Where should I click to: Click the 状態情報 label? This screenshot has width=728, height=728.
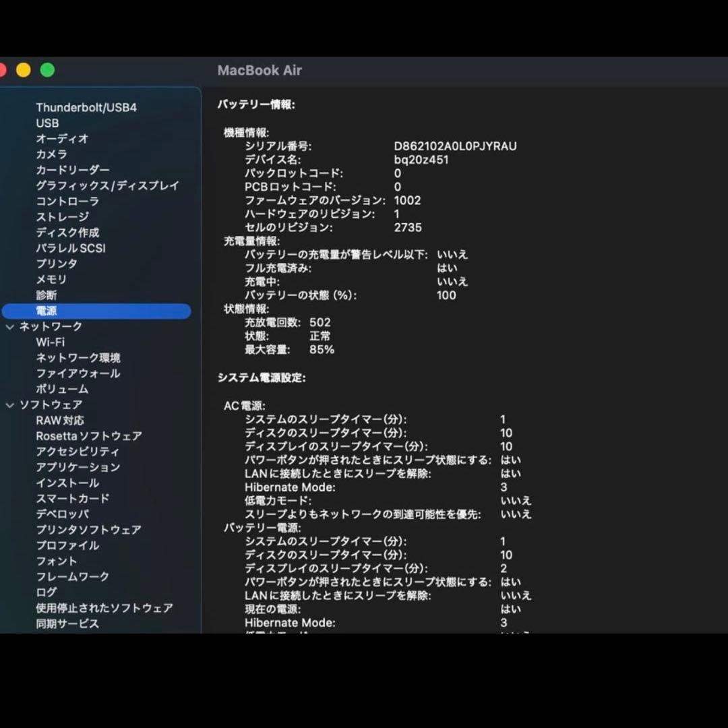click(x=247, y=309)
